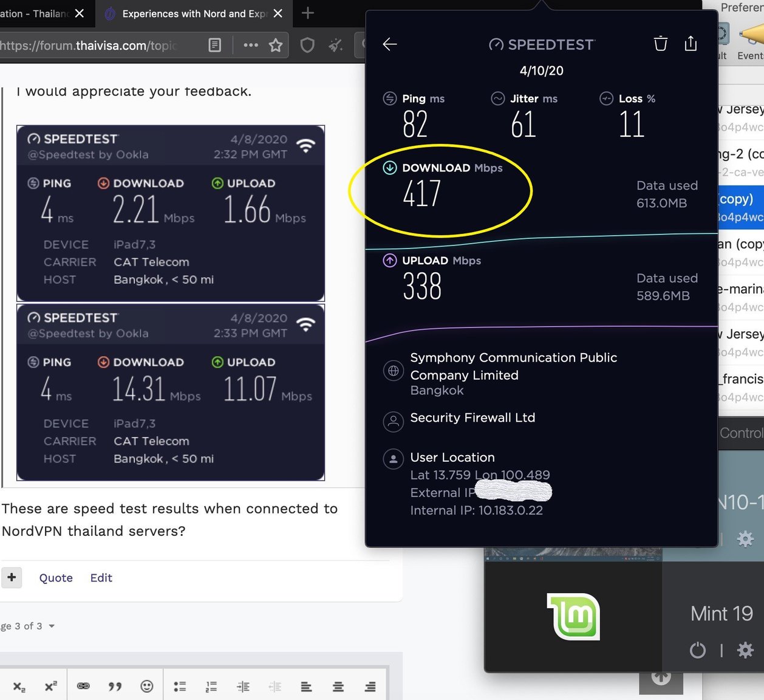Delete this Speedtest result with trash icon
Screen dimensions: 764x700
(660, 43)
